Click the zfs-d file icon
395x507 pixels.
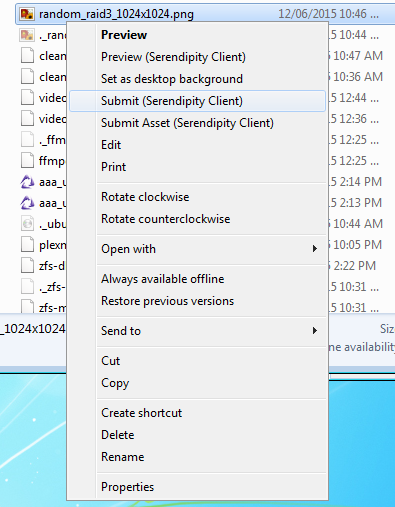pyautogui.click(x=27, y=266)
